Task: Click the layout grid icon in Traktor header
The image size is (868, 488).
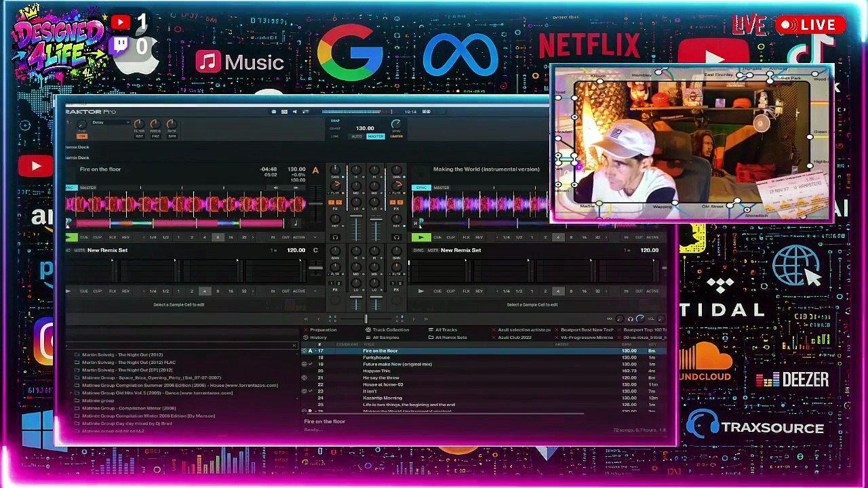Action: pos(284,111)
